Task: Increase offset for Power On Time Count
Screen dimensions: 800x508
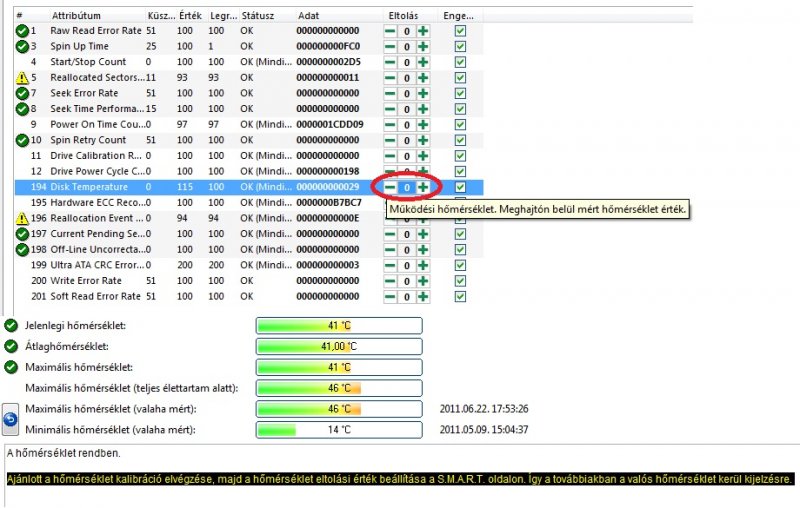Action: (x=423, y=125)
